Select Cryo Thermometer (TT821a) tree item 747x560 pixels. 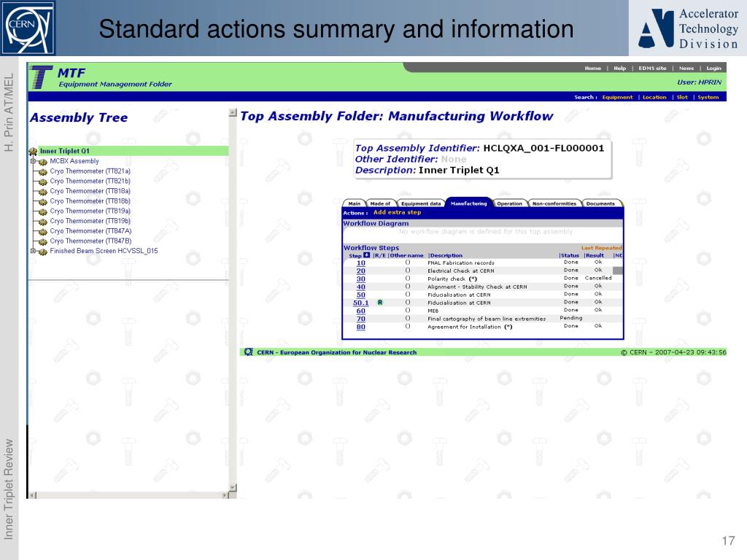click(x=90, y=171)
